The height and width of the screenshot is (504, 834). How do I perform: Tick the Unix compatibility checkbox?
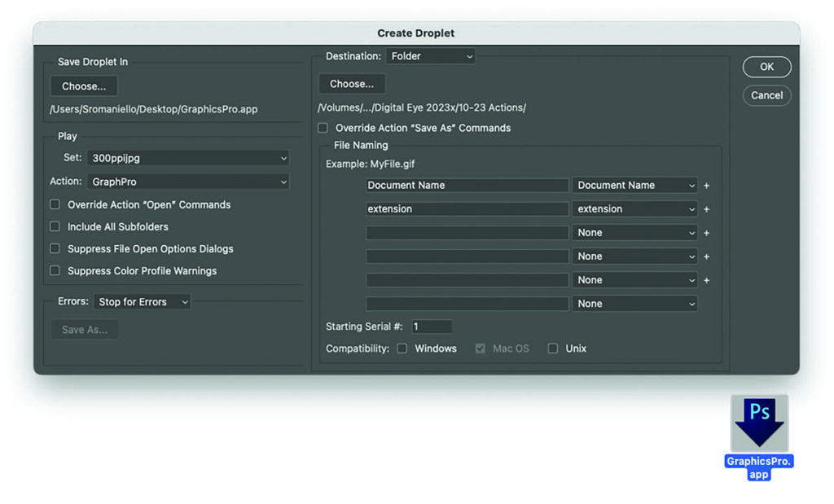(553, 348)
